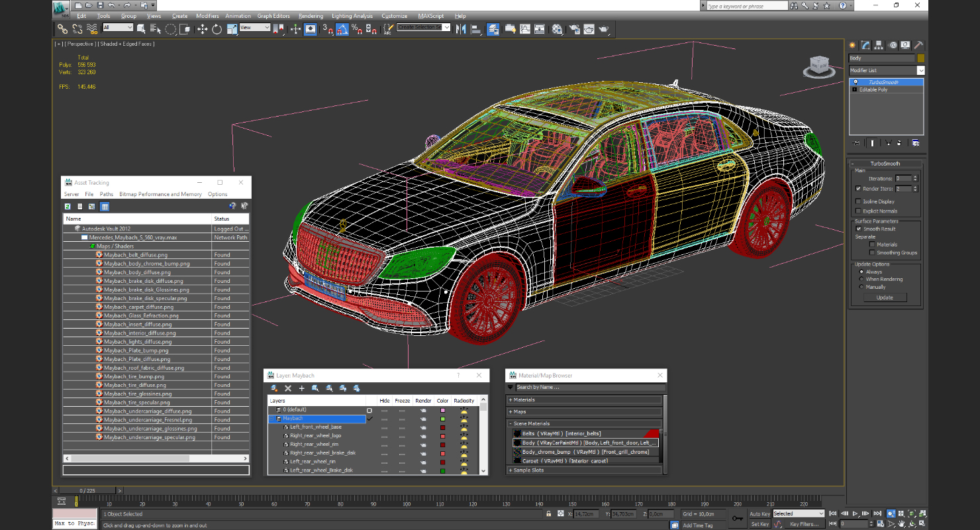Screen dimensions: 980x530
Task: Click delete layer X icon in Layer dialog
Action: coord(288,388)
